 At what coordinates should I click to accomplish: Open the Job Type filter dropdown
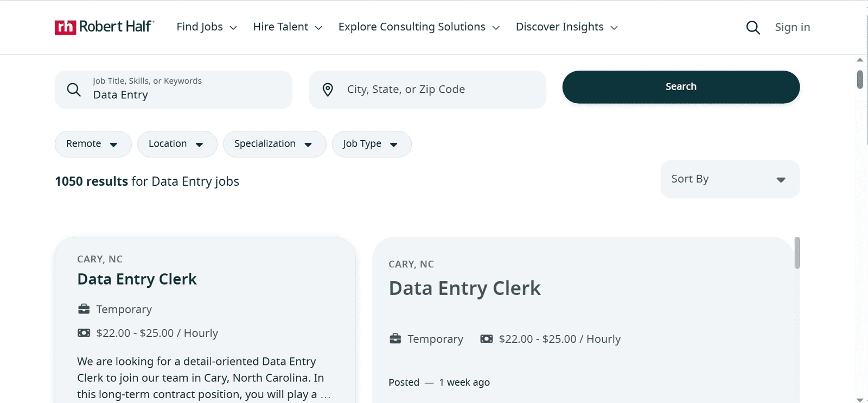coord(372,144)
